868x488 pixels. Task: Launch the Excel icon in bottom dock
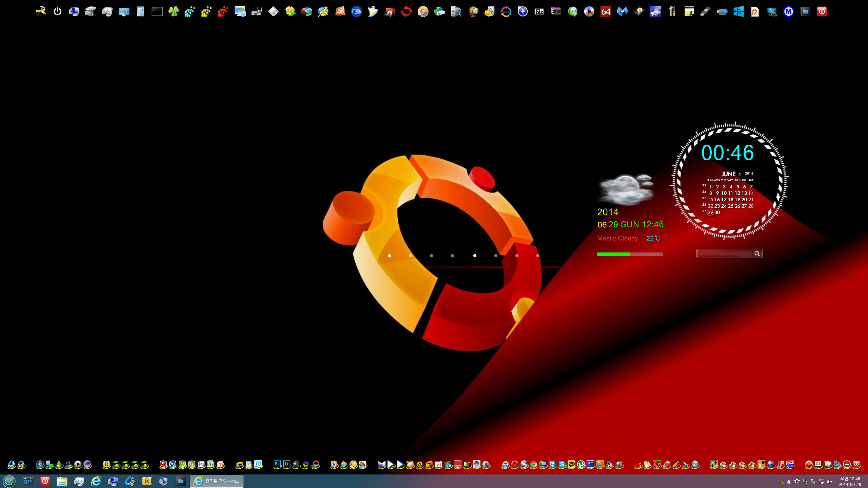[211, 464]
